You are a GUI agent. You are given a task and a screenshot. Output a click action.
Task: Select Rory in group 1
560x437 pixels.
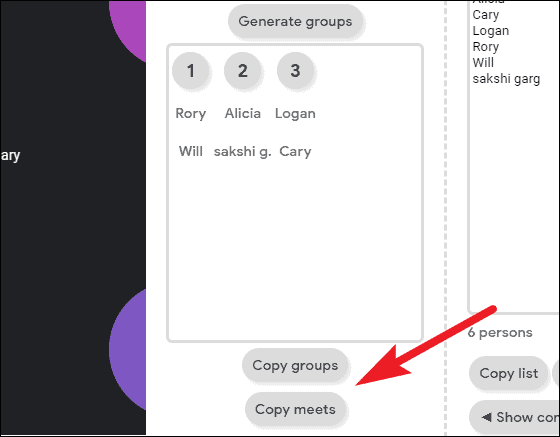(x=191, y=114)
